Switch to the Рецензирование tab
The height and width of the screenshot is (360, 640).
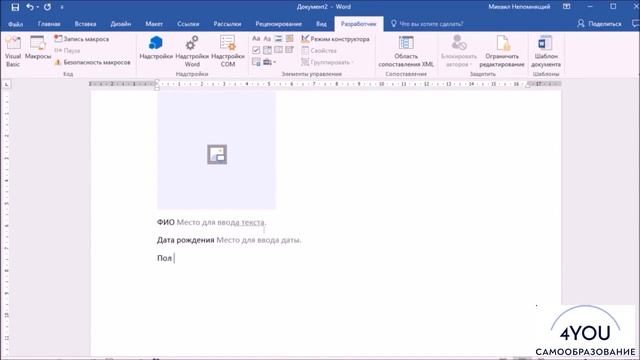click(x=279, y=24)
